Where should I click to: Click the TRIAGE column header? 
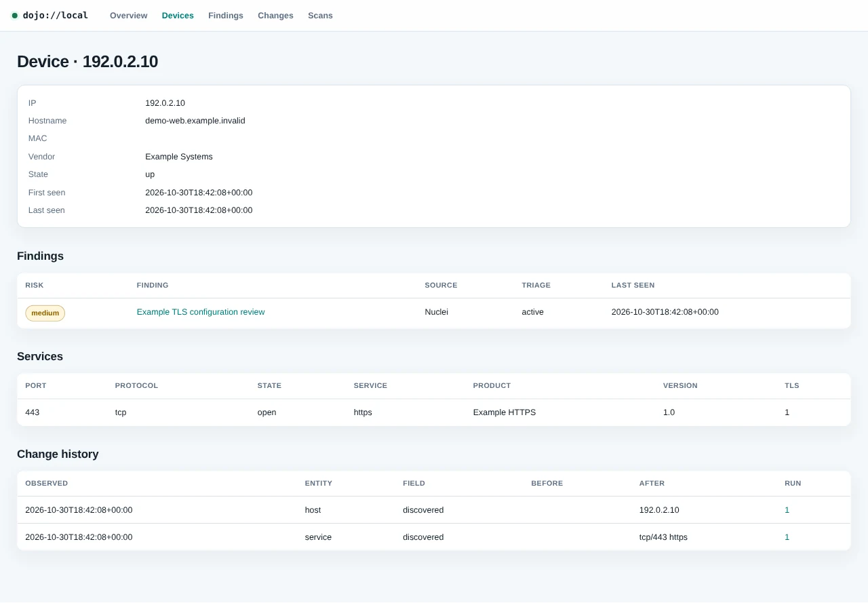536,286
